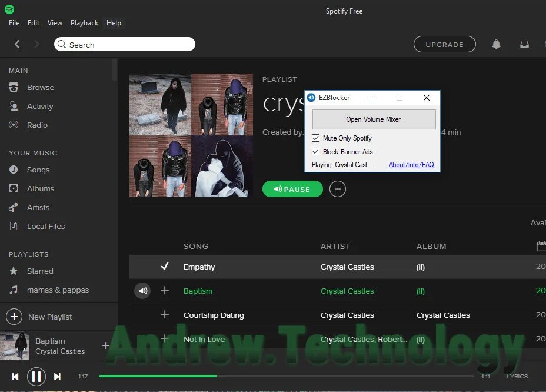Image resolution: width=546 pixels, height=392 pixels.
Task: Click the playlist cover art collage
Action: 191,135
